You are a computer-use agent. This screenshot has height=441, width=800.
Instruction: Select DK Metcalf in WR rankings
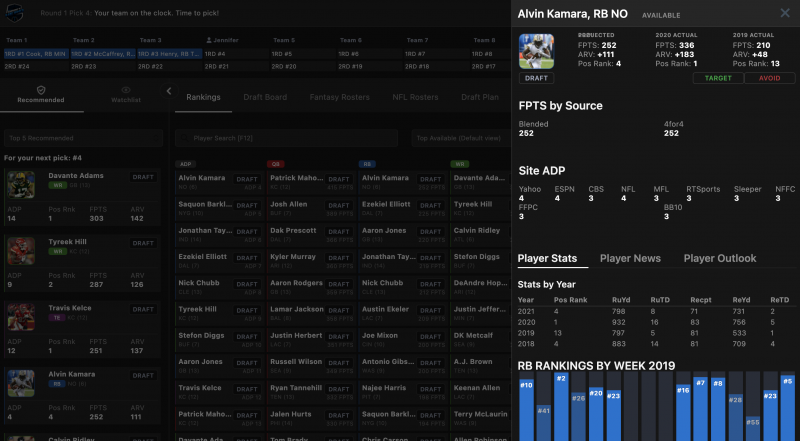point(473,336)
